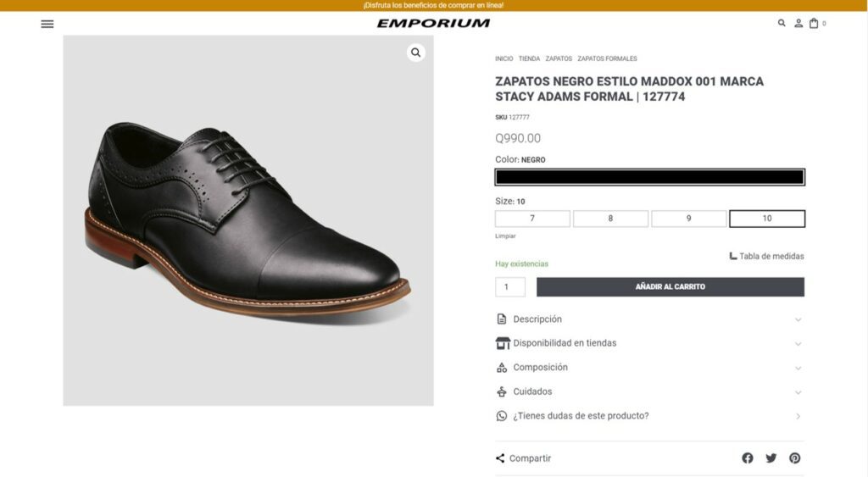Go to TIENDA breadcrumb
The width and height of the screenshot is (868, 477).
[x=529, y=58]
